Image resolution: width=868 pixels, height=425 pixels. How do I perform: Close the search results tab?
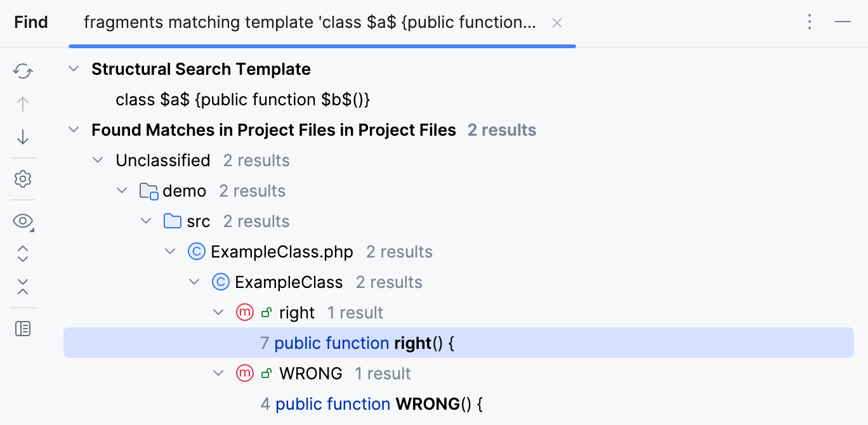[x=557, y=23]
